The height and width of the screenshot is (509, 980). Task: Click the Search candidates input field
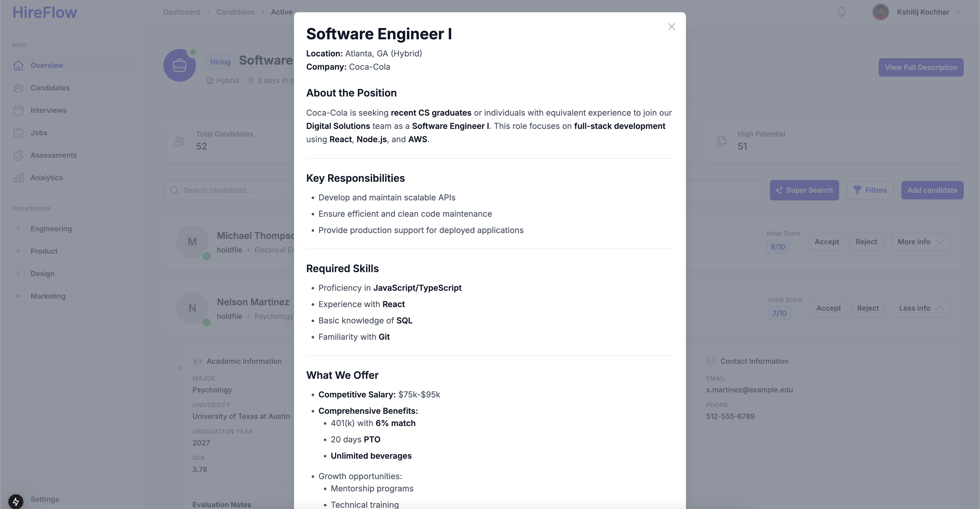(232, 190)
